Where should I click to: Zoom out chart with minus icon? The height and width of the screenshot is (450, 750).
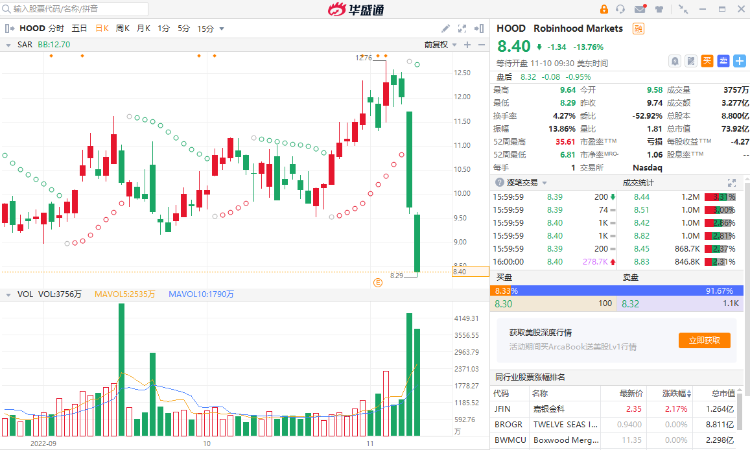click(x=481, y=44)
